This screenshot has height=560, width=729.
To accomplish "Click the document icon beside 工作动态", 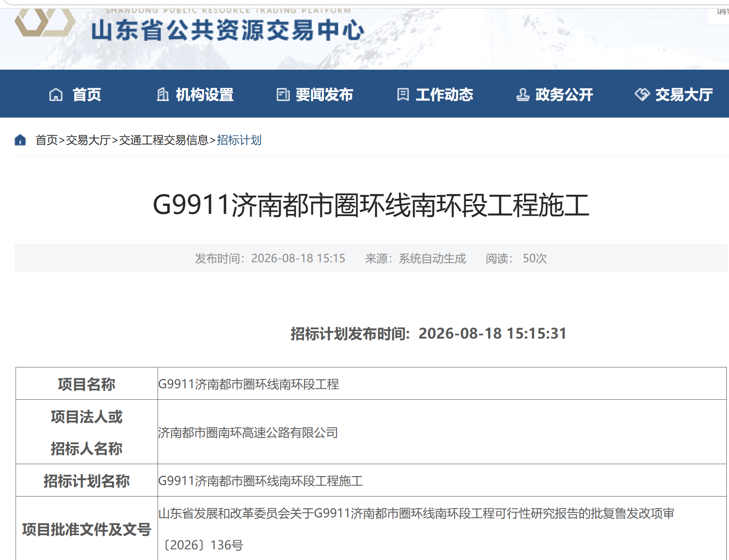I will pyautogui.click(x=403, y=95).
